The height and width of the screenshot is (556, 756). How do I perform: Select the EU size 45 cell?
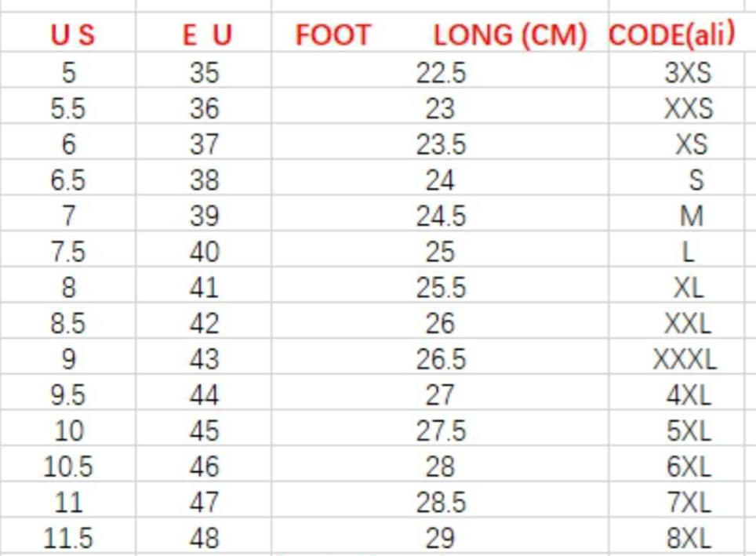tap(204, 431)
